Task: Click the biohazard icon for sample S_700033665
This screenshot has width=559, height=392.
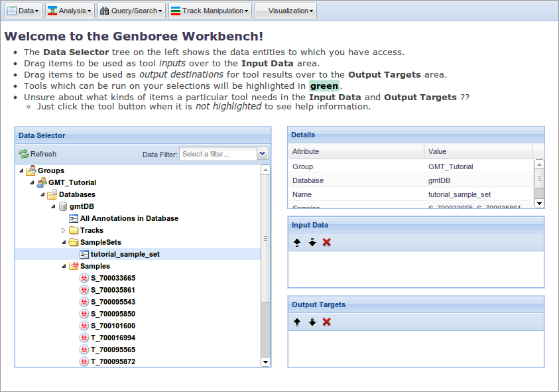Action: pos(84,278)
